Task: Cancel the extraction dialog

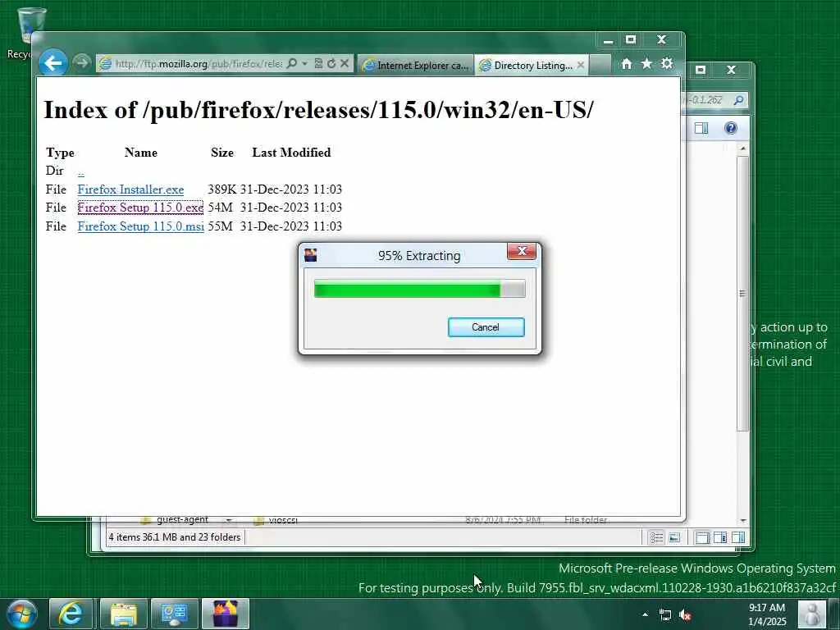Action: click(486, 327)
